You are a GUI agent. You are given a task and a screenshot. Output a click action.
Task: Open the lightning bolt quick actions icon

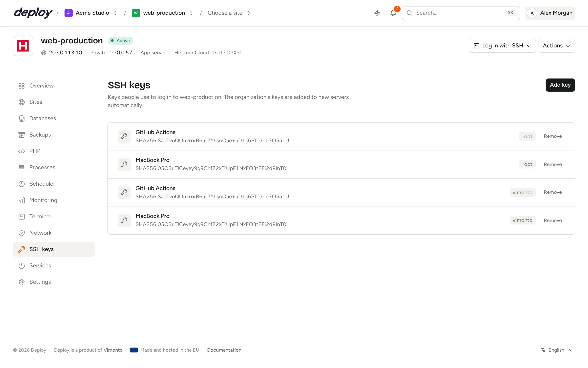click(377, 13)
